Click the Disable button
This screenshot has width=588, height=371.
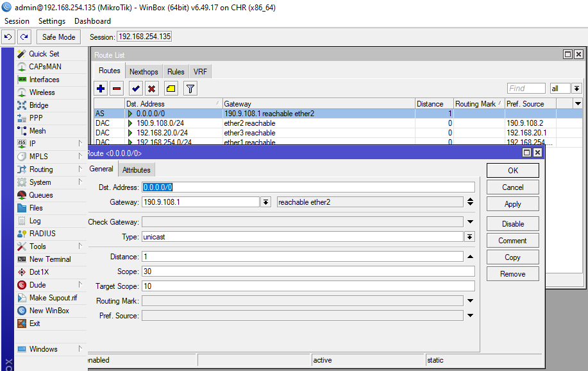tap(512, 224)
